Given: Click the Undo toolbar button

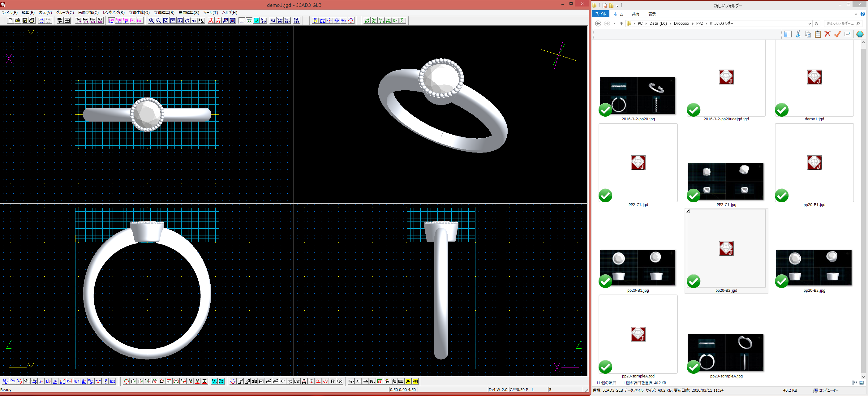Looking at the screenshot, I should click(41, 20).
